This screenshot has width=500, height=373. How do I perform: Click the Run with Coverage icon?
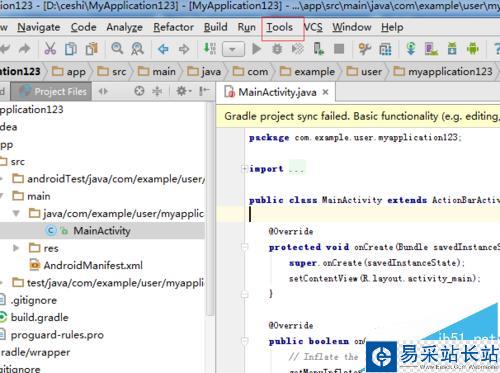[x=298, y=49]
